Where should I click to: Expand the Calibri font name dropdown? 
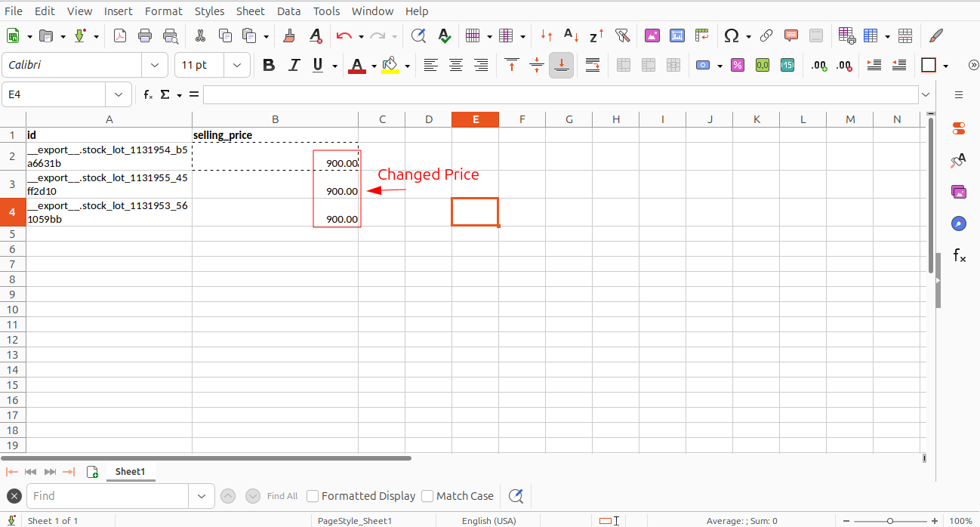pos(155,65)
